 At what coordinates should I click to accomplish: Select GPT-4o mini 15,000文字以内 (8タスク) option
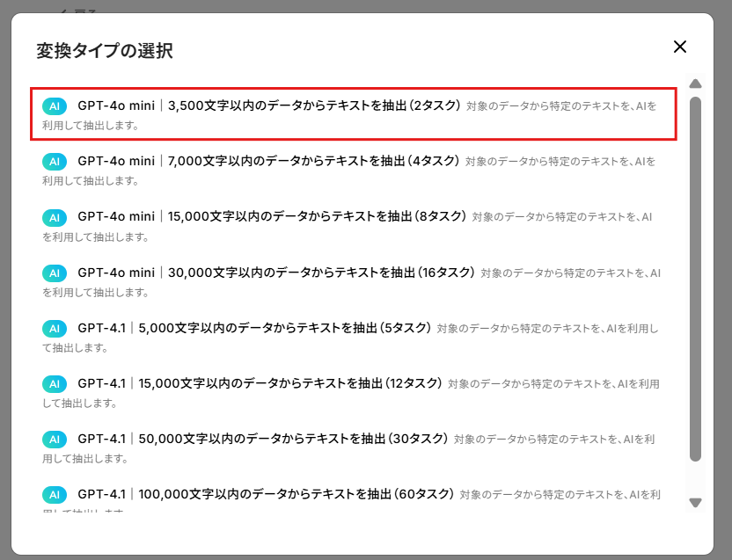click(x=354, y=226)
